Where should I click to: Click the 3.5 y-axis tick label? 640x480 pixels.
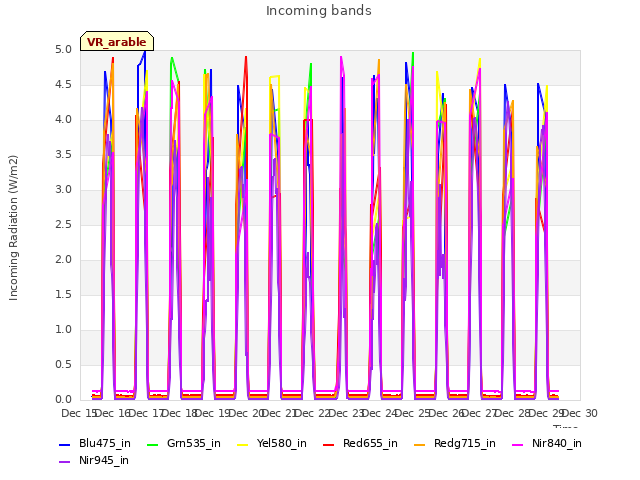pos(63,155)
